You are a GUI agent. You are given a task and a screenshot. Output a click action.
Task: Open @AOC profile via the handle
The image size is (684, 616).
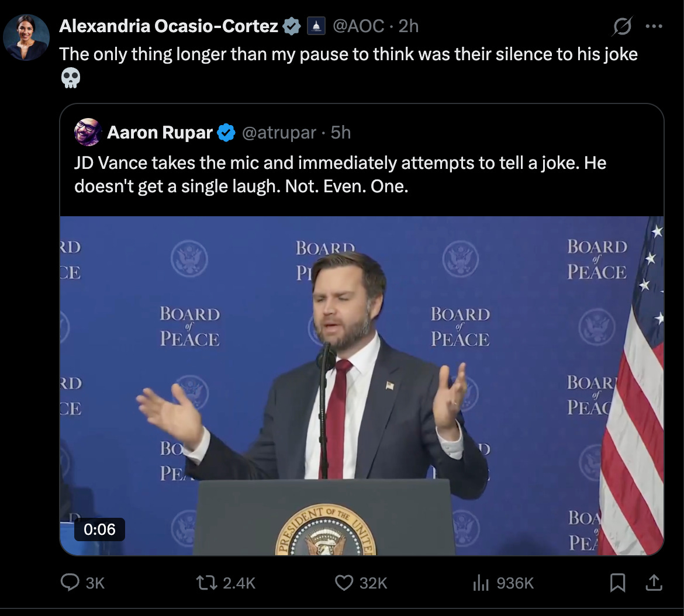point(358,25)
